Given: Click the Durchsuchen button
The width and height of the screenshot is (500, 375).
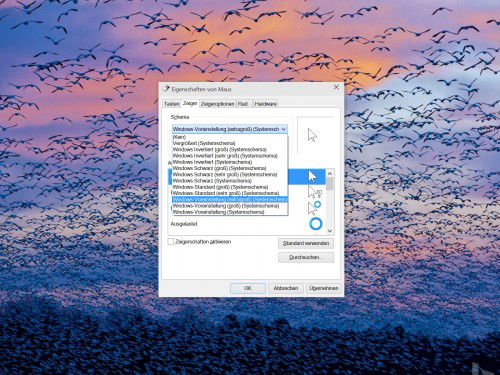Looking at the screenshot, I should click(x=306, y=257).
